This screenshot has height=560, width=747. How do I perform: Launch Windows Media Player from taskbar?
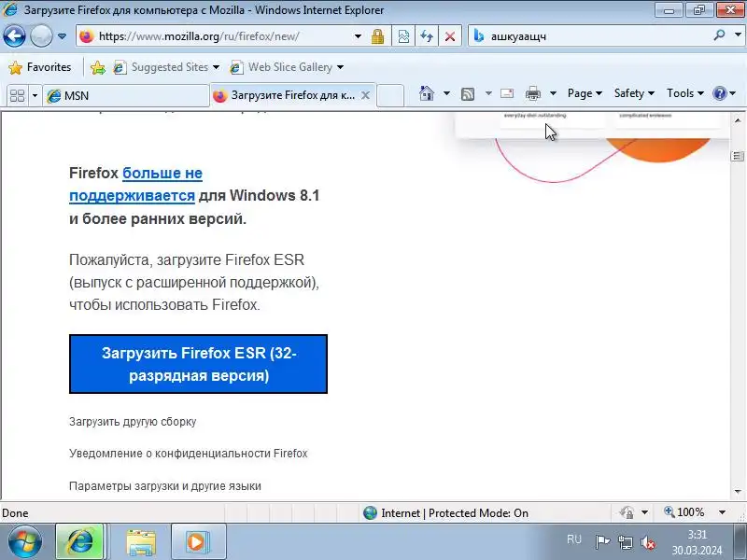pyautogui.click(x=198, y=541)
